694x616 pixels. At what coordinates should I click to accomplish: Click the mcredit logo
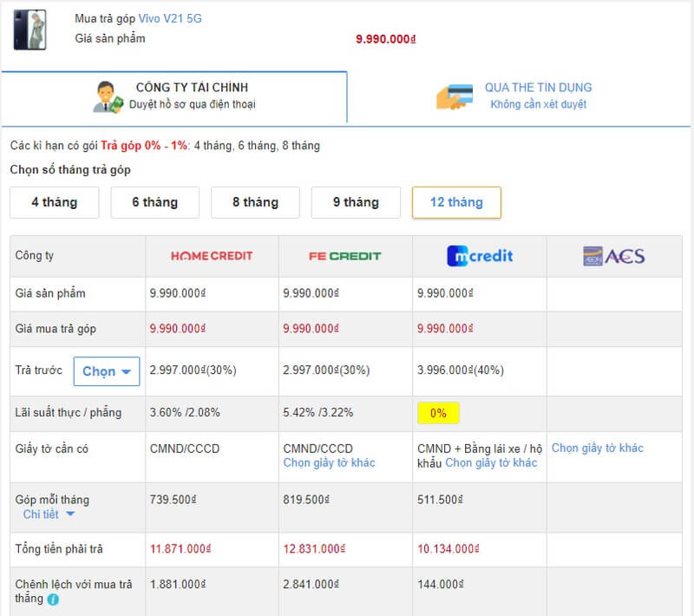point(480,256)
